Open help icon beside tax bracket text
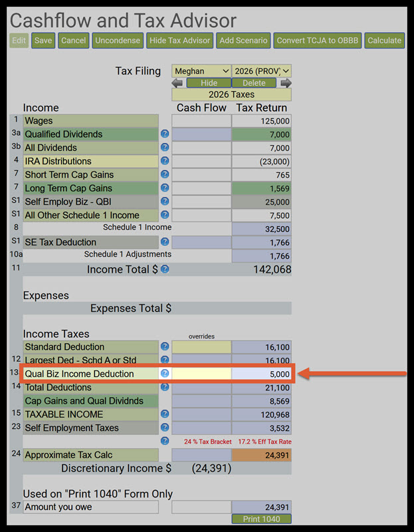 click(x=165, y=441)
